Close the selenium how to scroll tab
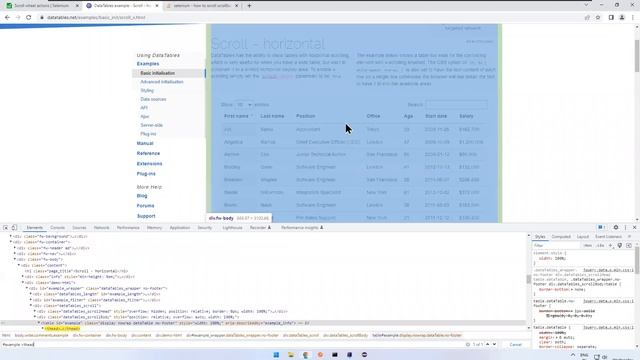Screen dimensions: 640x360 236,6
